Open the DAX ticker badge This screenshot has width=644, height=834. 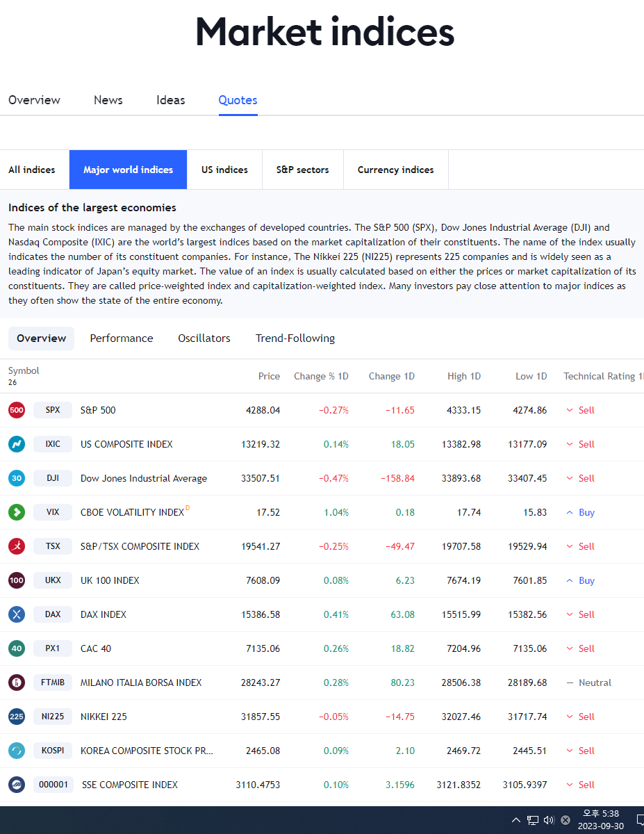tap(53, 614)
